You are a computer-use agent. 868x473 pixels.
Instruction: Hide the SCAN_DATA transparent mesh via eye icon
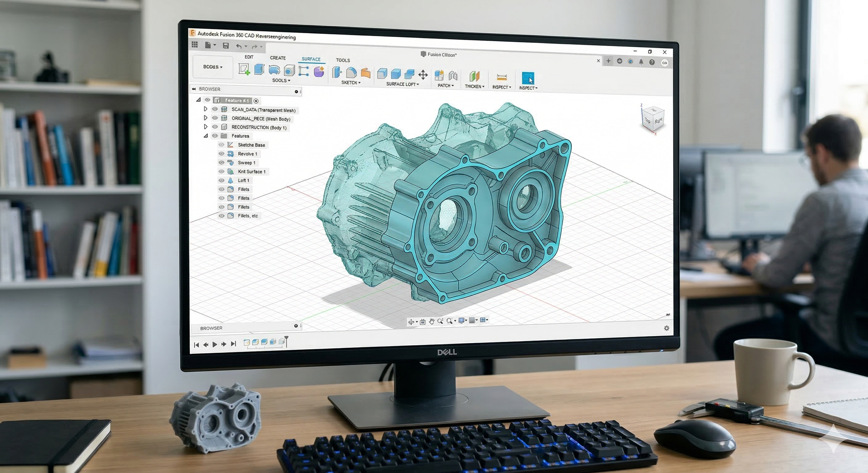point(215,109)
